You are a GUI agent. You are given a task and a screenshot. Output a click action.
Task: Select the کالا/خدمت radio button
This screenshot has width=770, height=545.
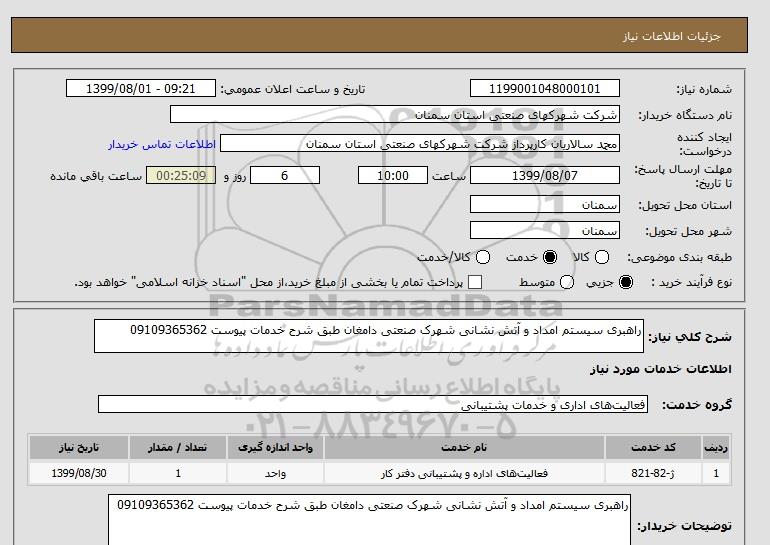[483, 257]
